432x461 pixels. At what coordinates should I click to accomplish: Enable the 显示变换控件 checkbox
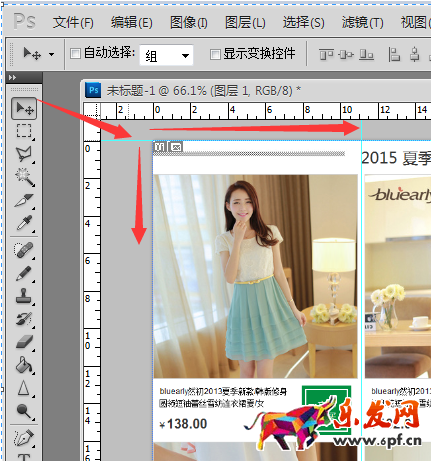pos(215,54)
